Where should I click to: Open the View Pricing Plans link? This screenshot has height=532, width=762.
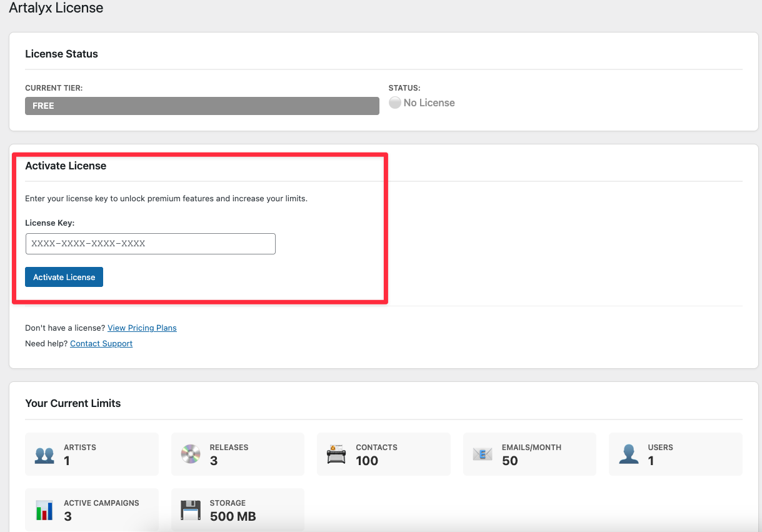(142, 328)
